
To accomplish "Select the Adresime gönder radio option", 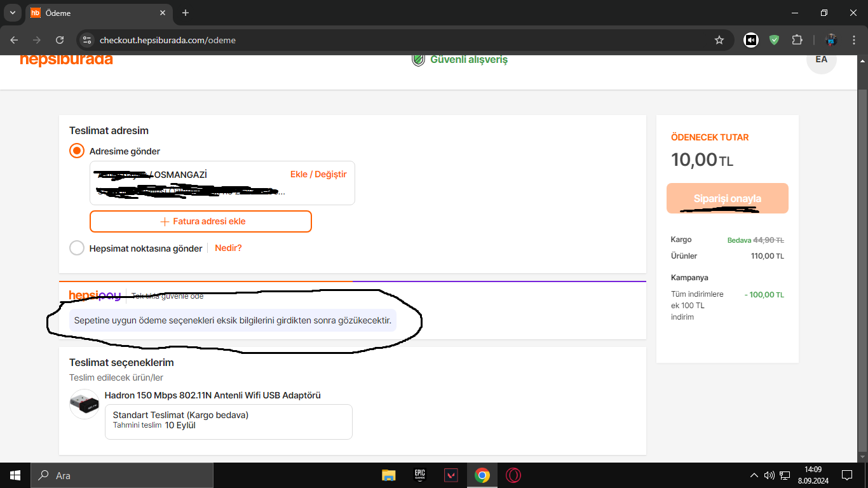I will point(77,151).
